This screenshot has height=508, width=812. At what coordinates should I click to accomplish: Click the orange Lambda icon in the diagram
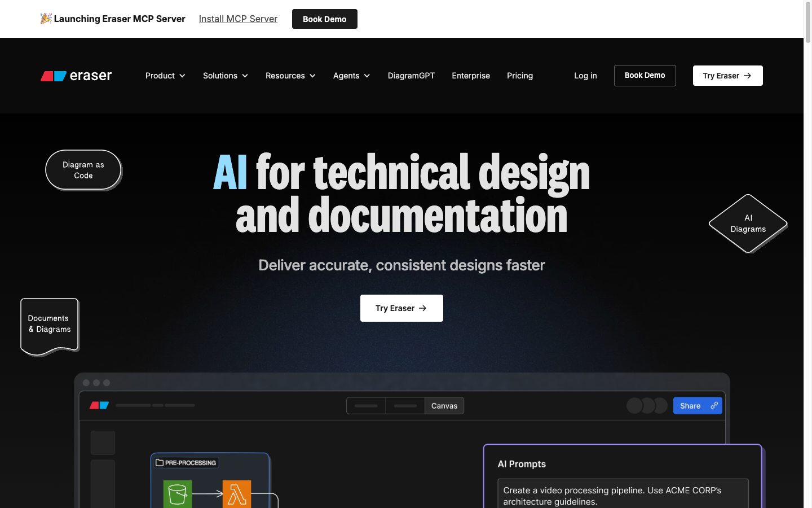click(237, 494)
